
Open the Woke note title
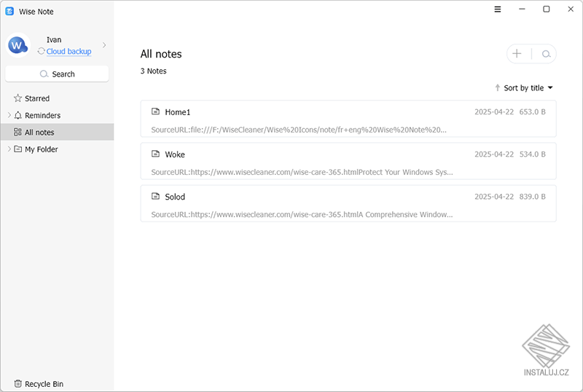[x=175, y=154]
